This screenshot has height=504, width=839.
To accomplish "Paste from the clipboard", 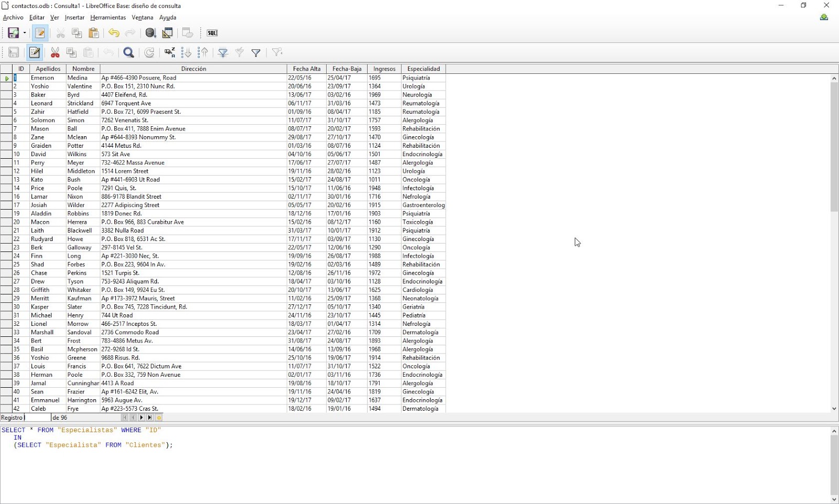I will coord(94,32).
